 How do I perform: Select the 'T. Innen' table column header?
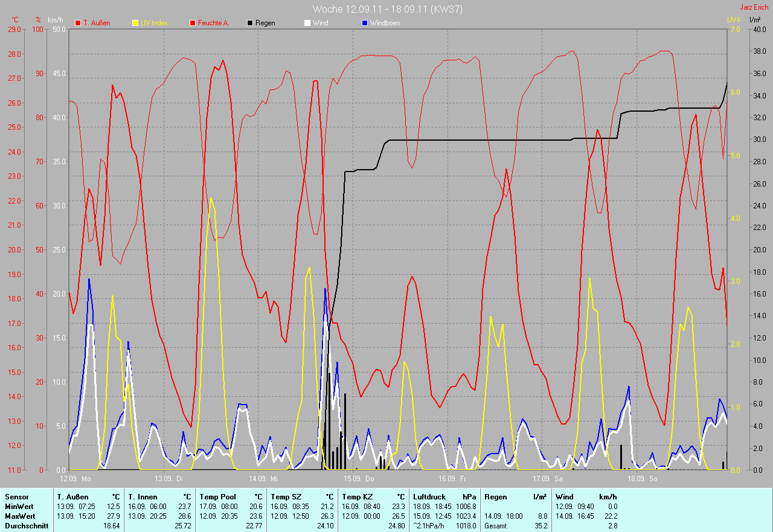pos(143,496)
